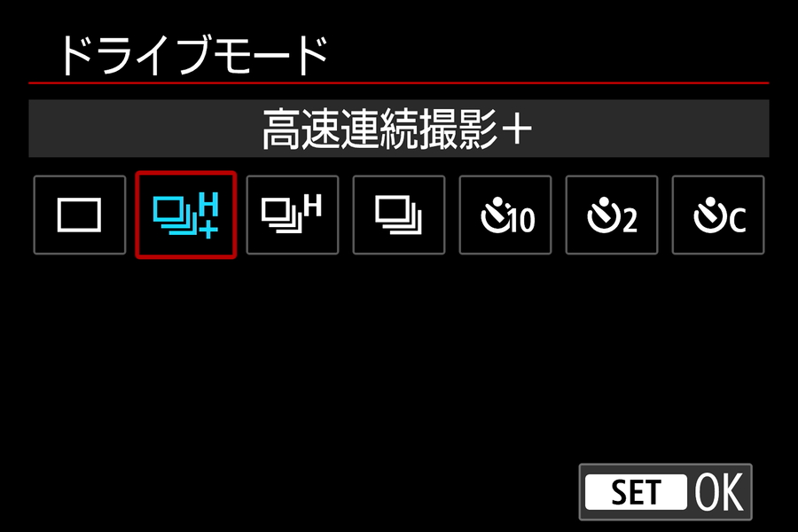The width and height of the screenshot is (798, 532).
Task: Tap the letter C beside the timer clock
Action: pyautogui.click(x=738, y=221)
